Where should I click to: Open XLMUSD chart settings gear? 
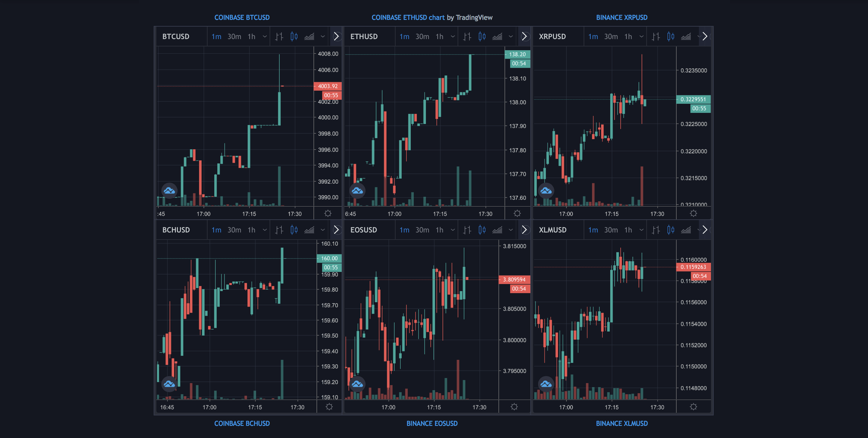point(693,407)
